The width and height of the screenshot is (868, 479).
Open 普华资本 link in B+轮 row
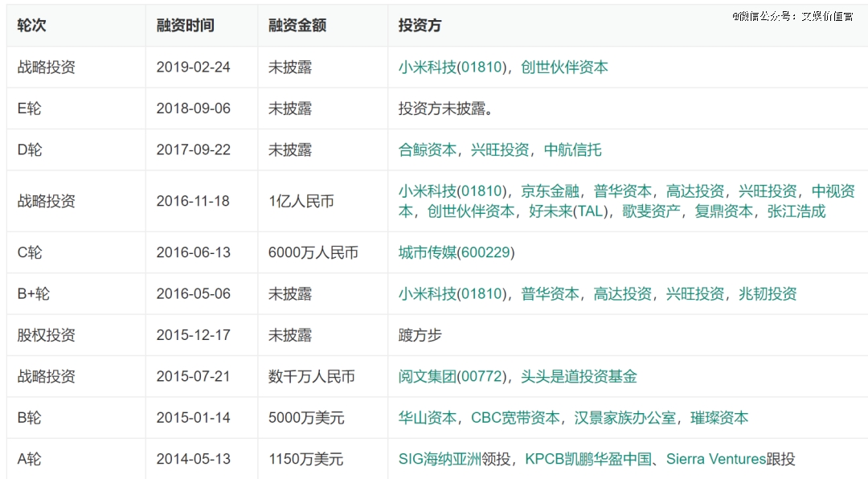coord(550,293)
